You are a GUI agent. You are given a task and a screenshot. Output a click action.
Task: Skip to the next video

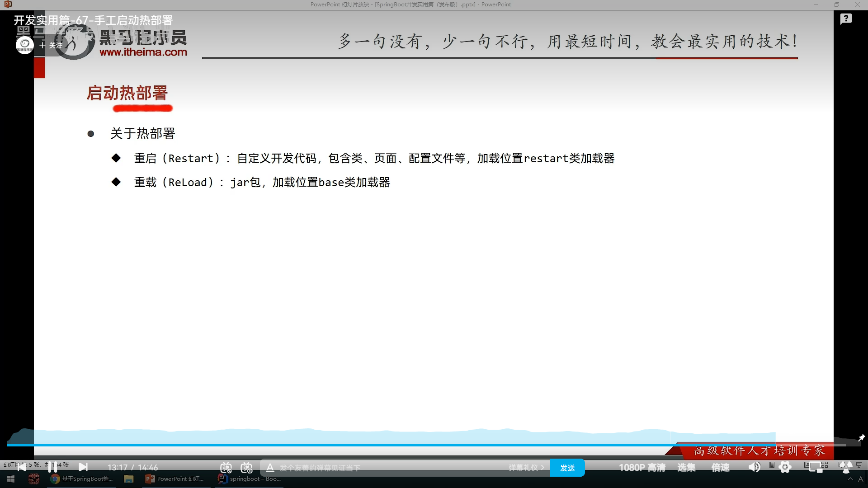point(83,467)
